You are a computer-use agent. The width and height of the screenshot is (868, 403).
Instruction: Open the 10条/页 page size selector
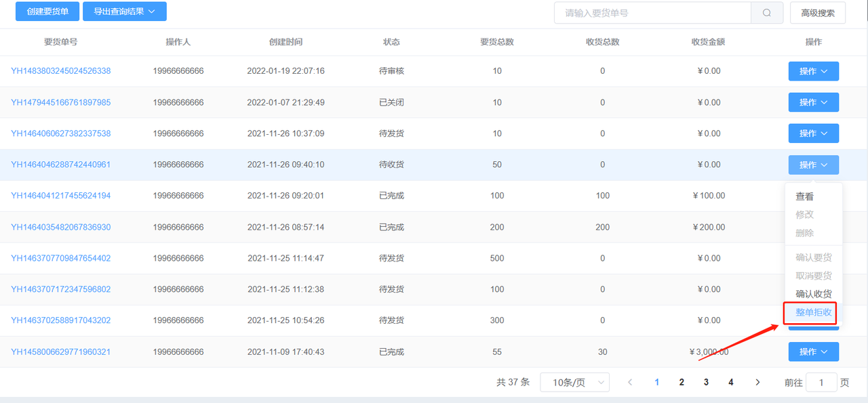coord(574,383)
